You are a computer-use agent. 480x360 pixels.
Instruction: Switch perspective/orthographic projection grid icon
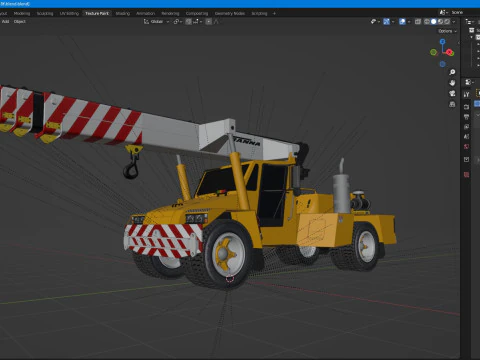pos(452,104)
